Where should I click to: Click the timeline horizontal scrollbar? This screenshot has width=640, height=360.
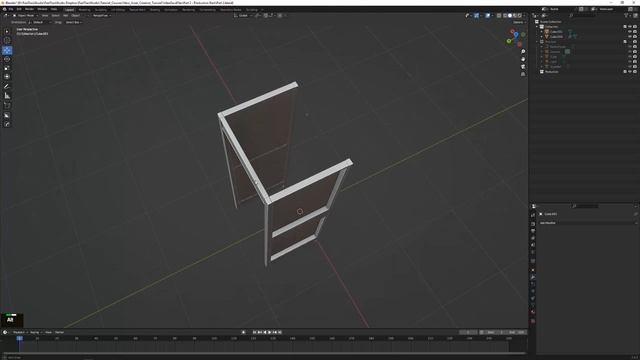[x=264, y=353]
